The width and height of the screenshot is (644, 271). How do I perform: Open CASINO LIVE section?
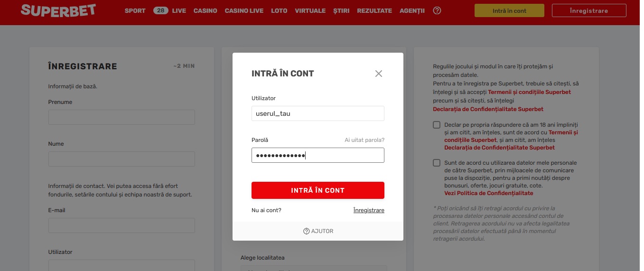(x=244, y=10)
